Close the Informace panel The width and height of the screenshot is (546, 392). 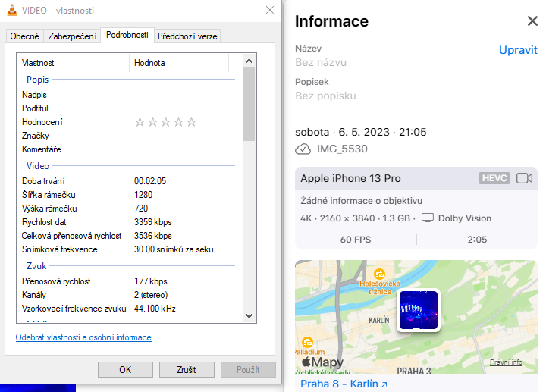point(532,21)
